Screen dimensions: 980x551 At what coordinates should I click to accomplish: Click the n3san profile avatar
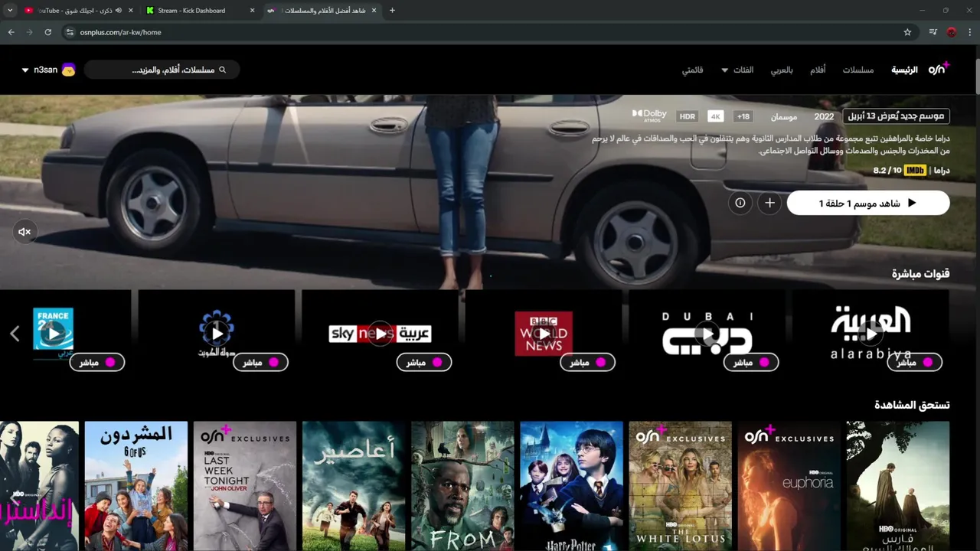pos(68,70)
